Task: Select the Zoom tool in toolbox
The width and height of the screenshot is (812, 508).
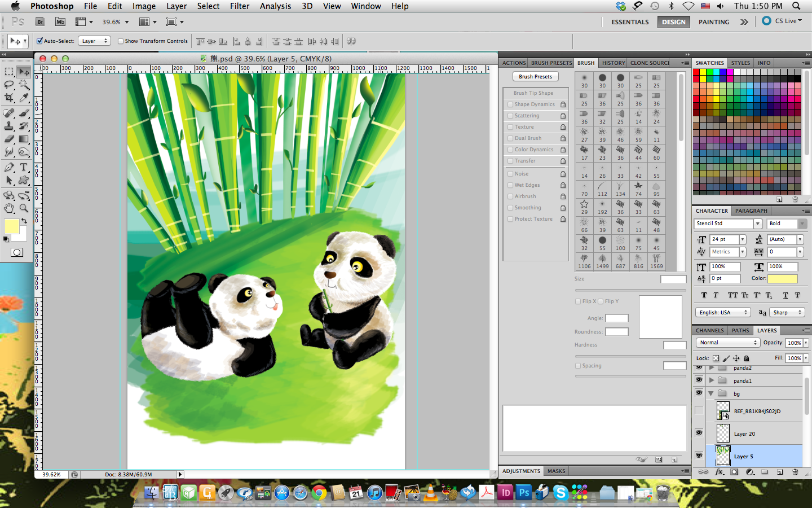Action: [x=24, y=208]
